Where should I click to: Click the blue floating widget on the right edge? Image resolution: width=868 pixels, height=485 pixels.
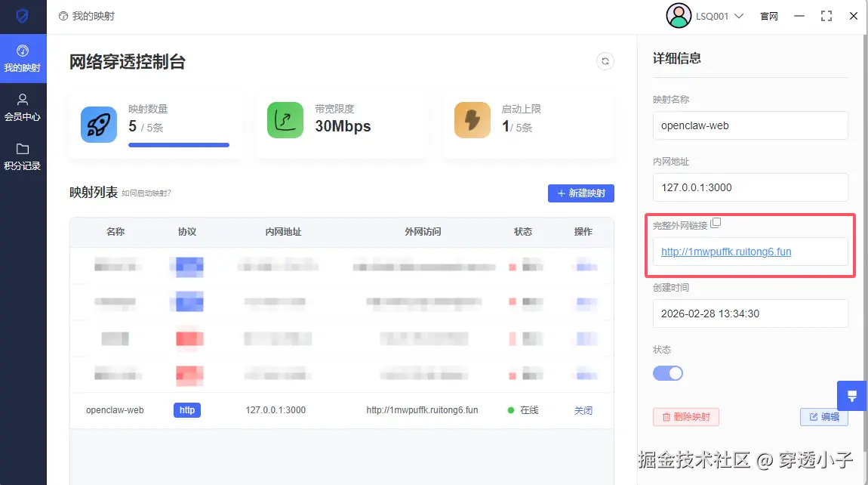click(852, 396)
